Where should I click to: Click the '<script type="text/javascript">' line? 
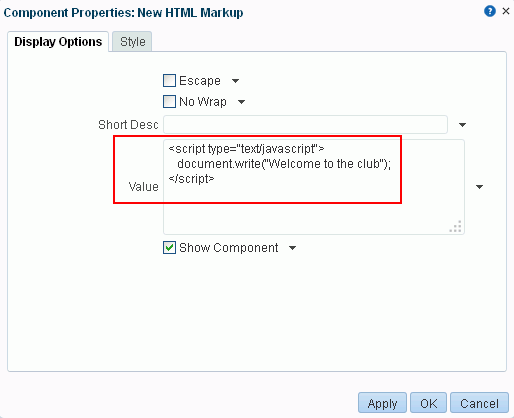[246, 149]
